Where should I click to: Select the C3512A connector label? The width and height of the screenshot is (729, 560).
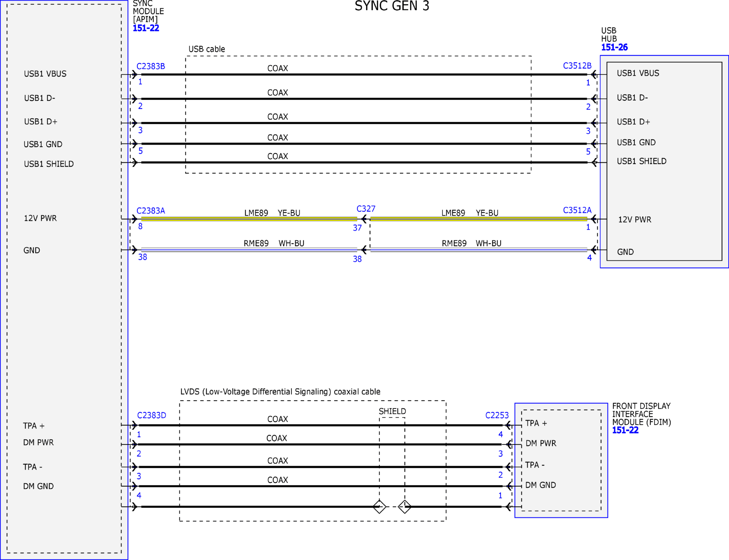[x=577, y=210]
